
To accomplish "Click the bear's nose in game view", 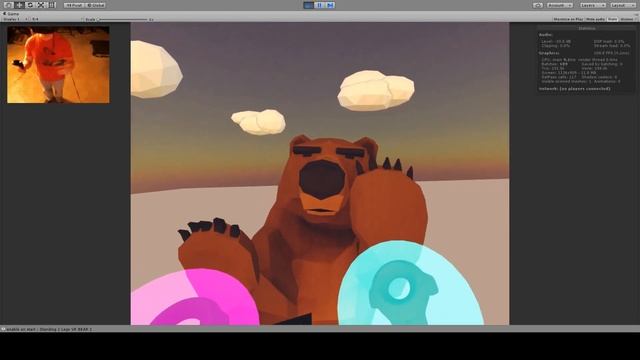I will pyautogui.click(x=322, y=179).
